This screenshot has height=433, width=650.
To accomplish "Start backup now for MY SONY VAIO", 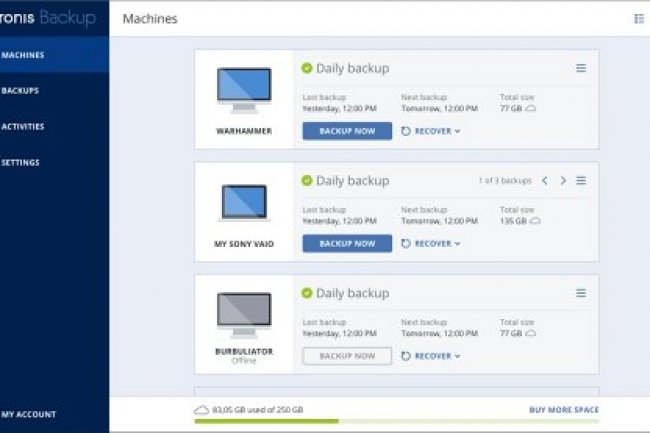I will [347, 244].
